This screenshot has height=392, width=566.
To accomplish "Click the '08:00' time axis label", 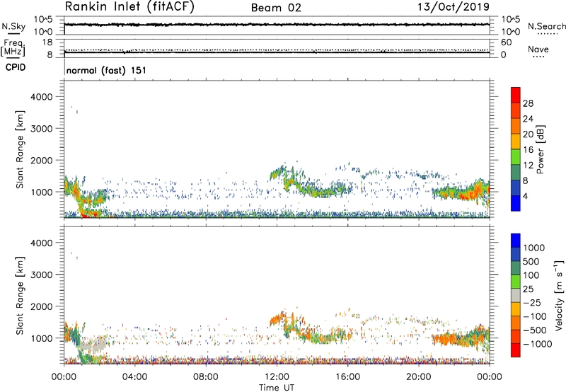I will [206, 377].
